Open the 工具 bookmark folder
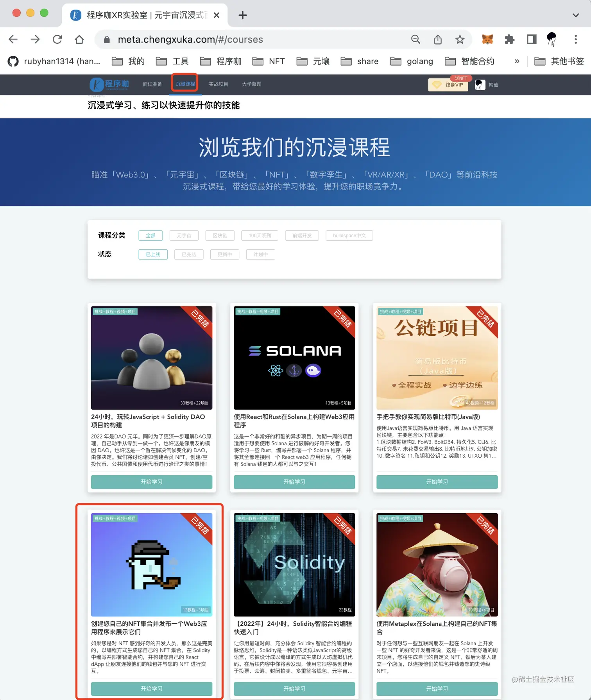 pos(172,61)
